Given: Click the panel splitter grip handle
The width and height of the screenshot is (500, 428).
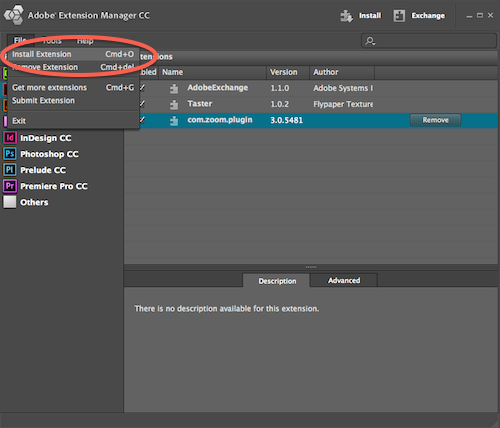Looking at the screenshot, I should pyautogui.click(x=311, y=267).
